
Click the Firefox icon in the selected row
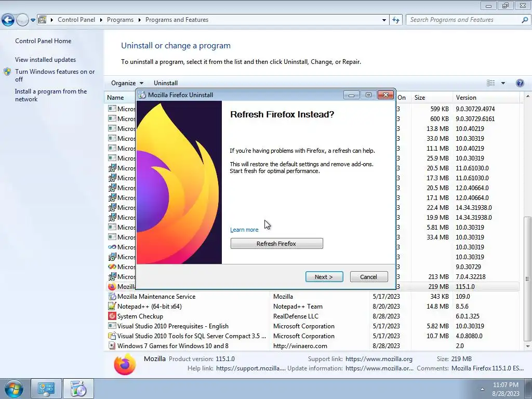(112, 286)
